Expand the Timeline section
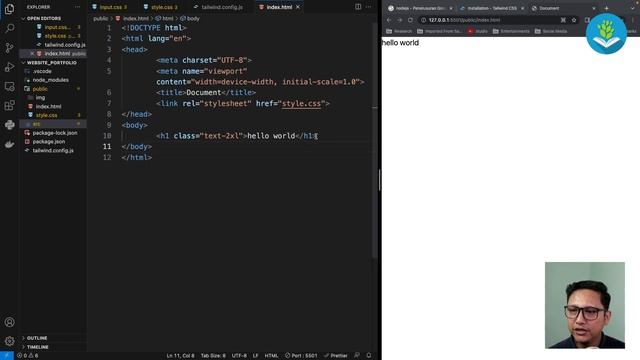The width and height of the screenshot is (640, 360). click(x=37, y=347)
